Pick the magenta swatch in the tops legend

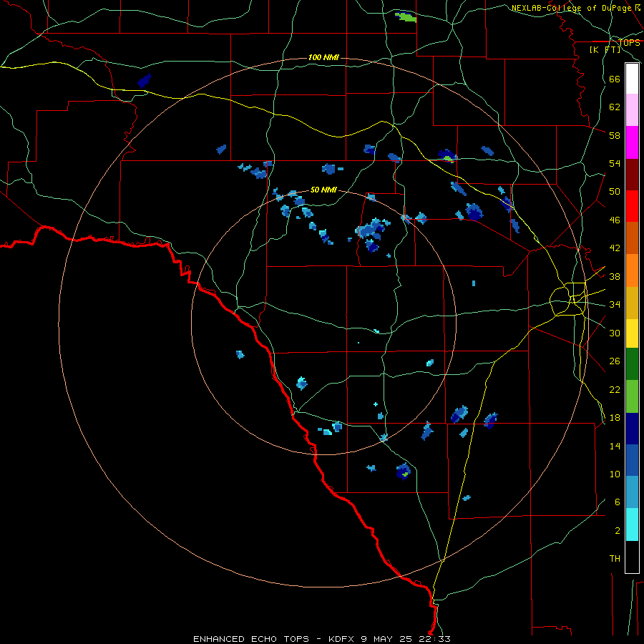pos(632,142)
